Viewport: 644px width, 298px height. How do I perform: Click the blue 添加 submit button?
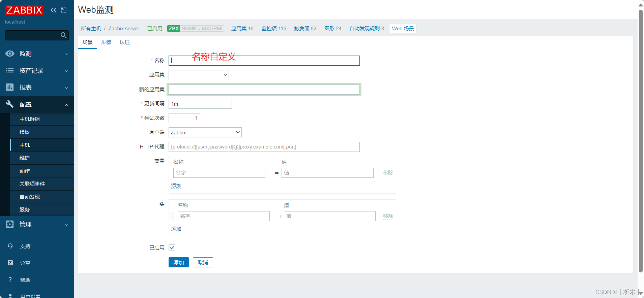tap(179, 262)
